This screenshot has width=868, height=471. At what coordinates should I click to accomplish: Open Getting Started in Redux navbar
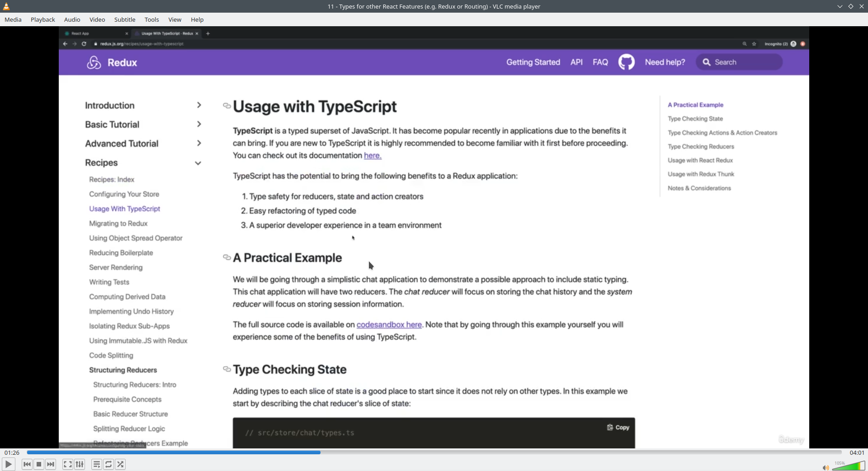pos(533,62)
